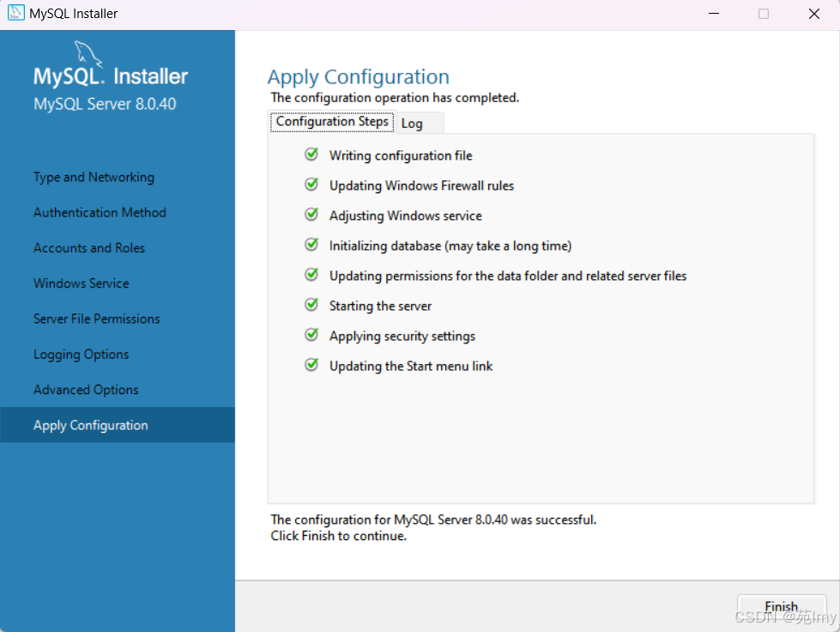Click the checkmark next to Applying security settings

311,335
